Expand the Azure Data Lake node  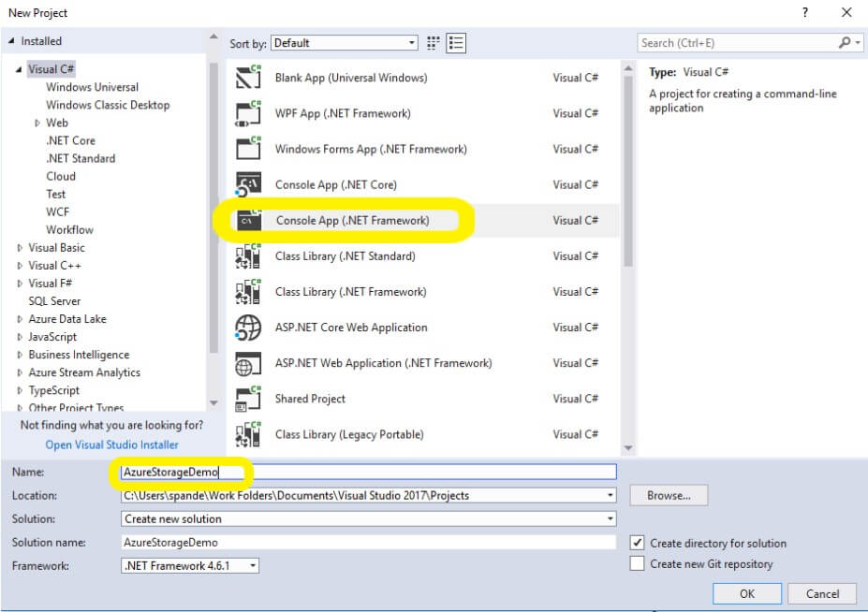coord(20,319)
